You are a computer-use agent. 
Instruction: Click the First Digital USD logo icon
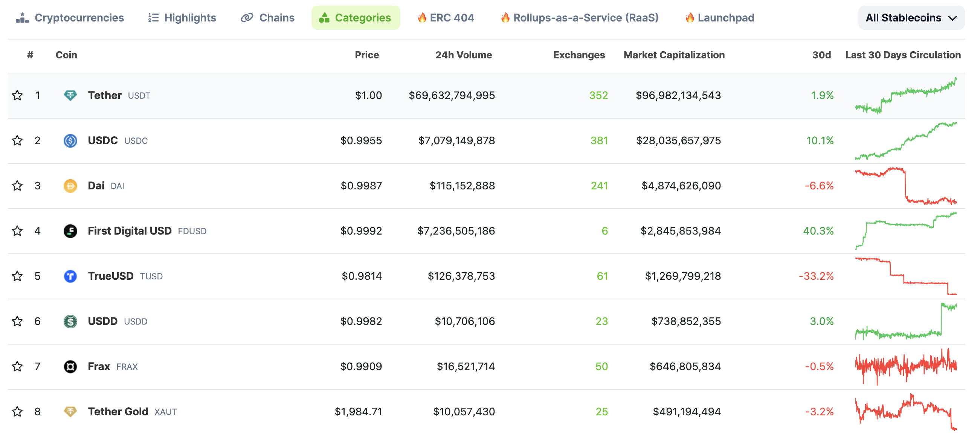pyautogui.click(x=70, y=231)
